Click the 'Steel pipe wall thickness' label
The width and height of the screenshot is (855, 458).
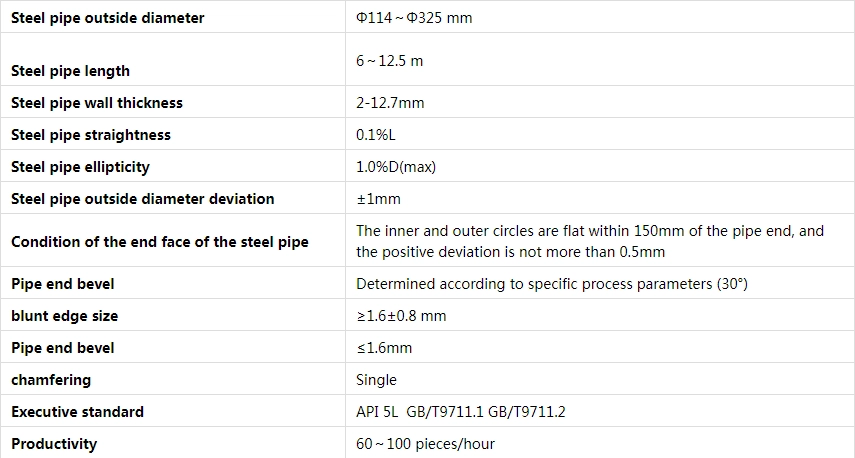[97, 103]
